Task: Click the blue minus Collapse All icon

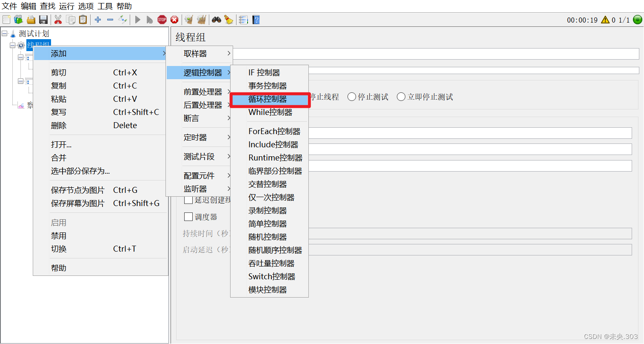Action: (110, 20)
